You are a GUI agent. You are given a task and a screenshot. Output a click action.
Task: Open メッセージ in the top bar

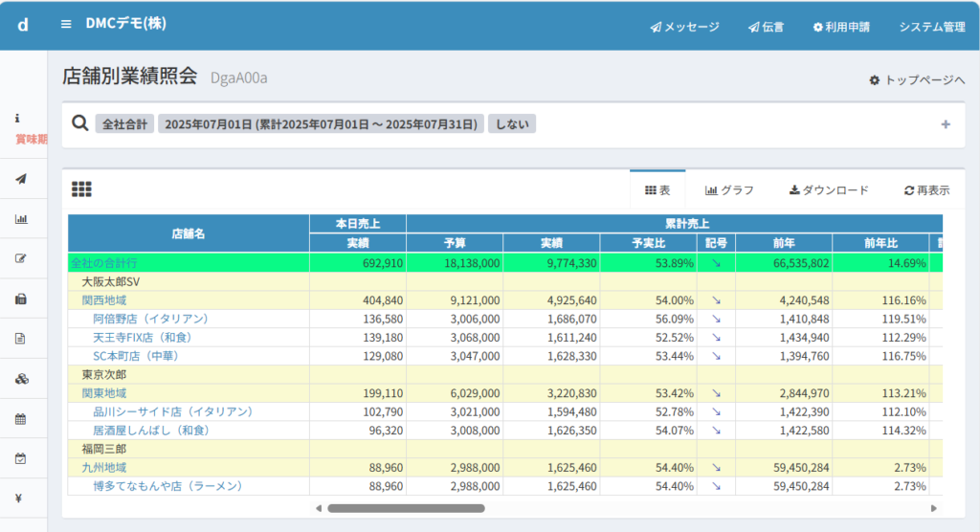coord(684,27)
